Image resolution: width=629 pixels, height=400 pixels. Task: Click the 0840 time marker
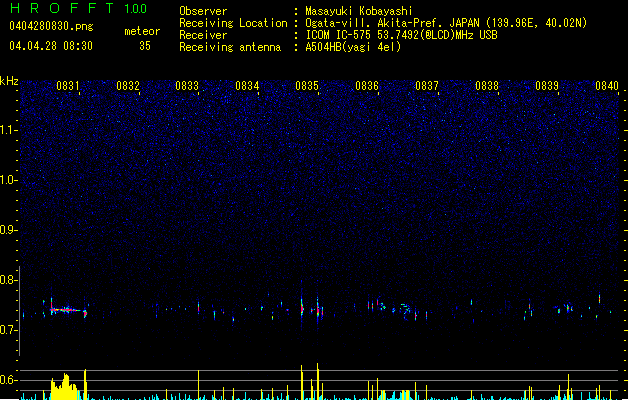click(607, 86)
